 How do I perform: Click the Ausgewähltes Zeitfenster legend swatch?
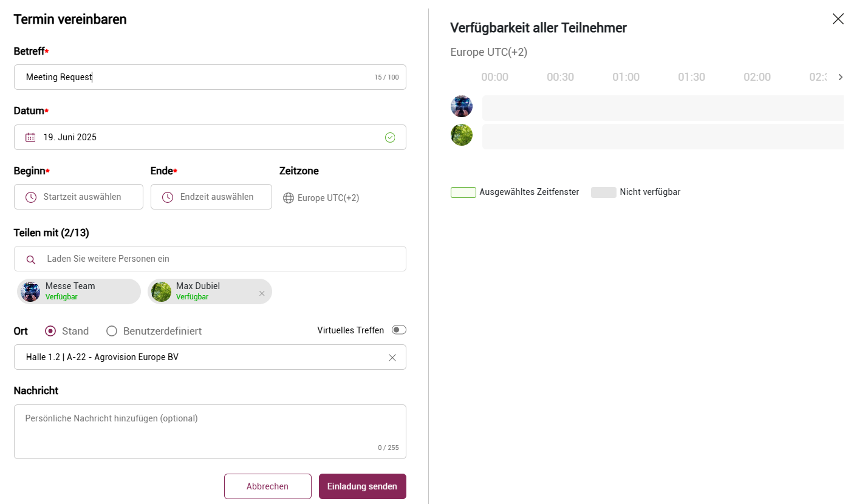[x=463, y=192]
